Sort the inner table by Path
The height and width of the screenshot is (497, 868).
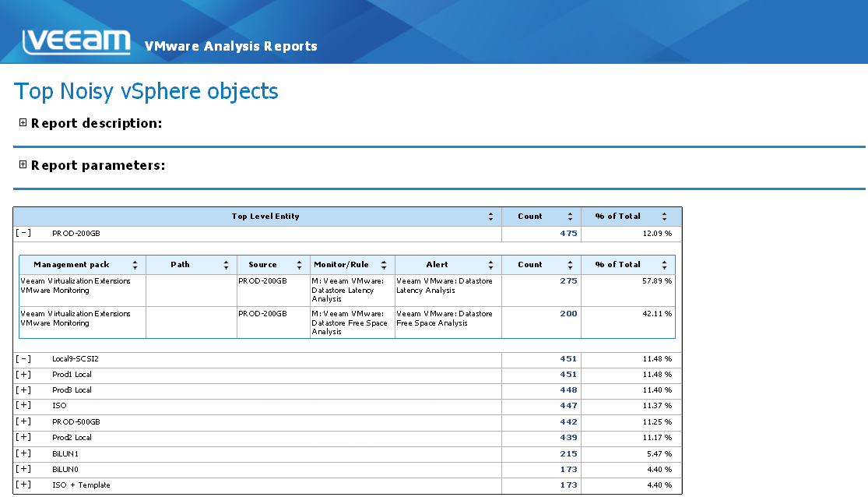click(x=226, y=265)
